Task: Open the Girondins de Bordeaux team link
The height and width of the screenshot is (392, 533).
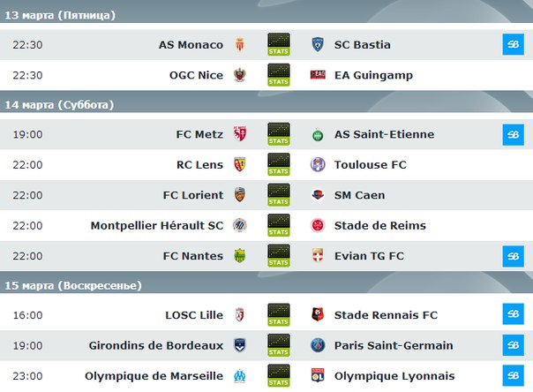Action: pos(156,345)
